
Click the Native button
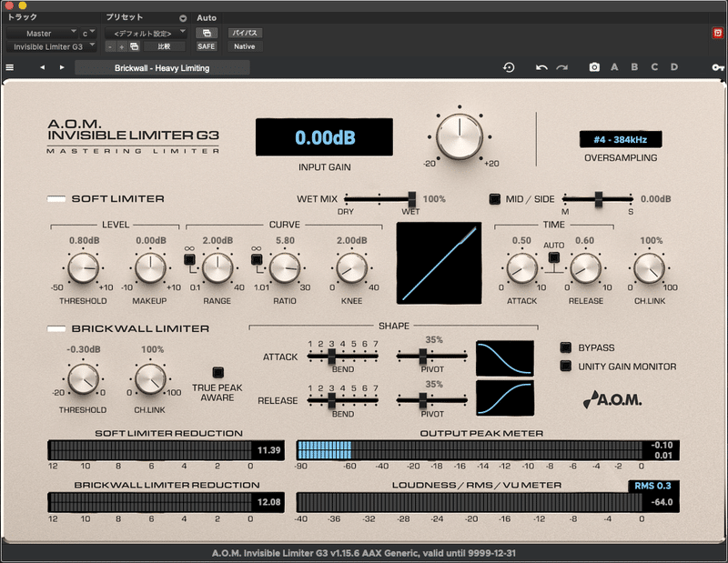coord(245,46)
